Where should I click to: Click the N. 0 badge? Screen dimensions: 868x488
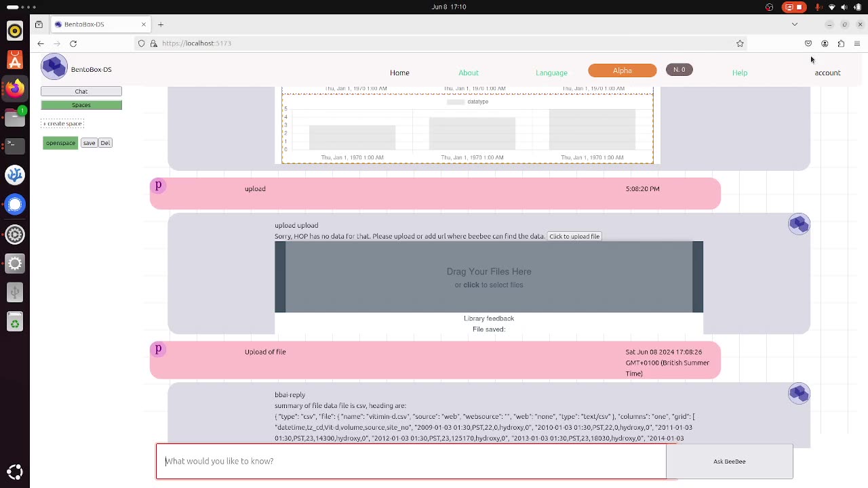(679, 70)
